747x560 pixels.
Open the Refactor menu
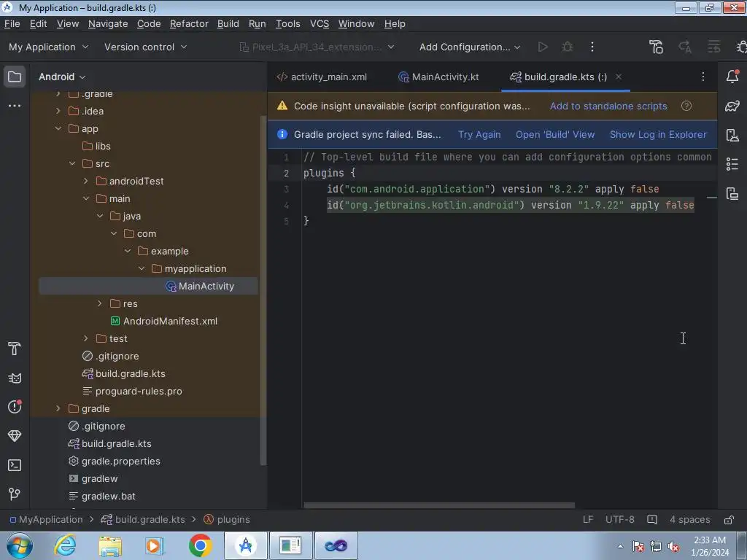pyautogui.click(x=189, y=24)
